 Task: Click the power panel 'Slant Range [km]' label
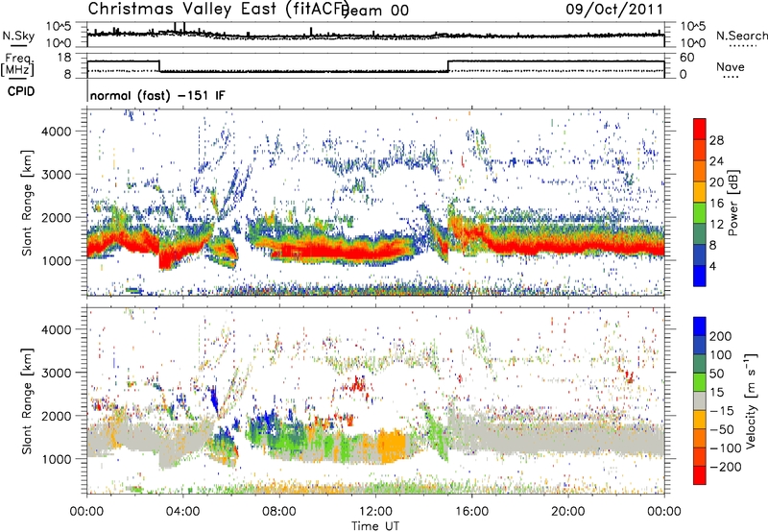tap(27, 203)
